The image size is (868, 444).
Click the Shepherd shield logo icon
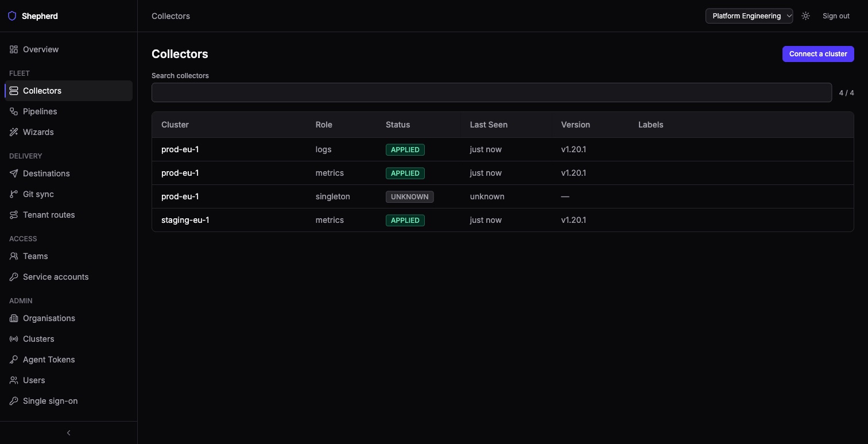point(12,16)
